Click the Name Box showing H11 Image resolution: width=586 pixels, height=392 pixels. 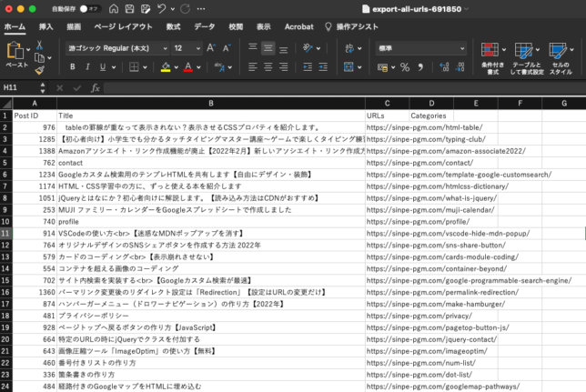pos(20,87)
